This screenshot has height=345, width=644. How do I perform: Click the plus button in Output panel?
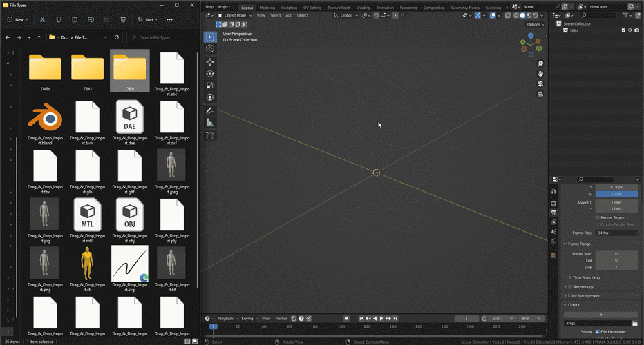[x=601, y=315]
